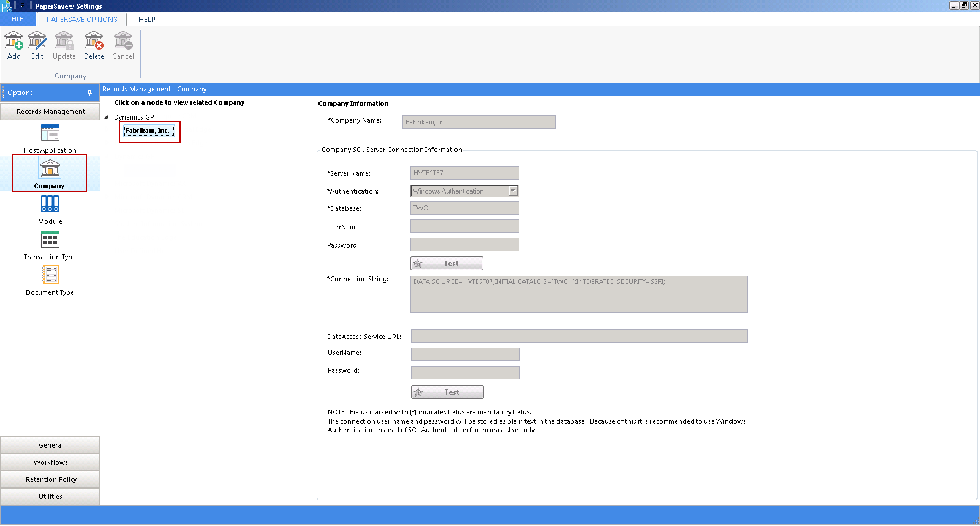Open Transaction Type sidebar icon
The image size is (980, 526).
pos(50,245)
